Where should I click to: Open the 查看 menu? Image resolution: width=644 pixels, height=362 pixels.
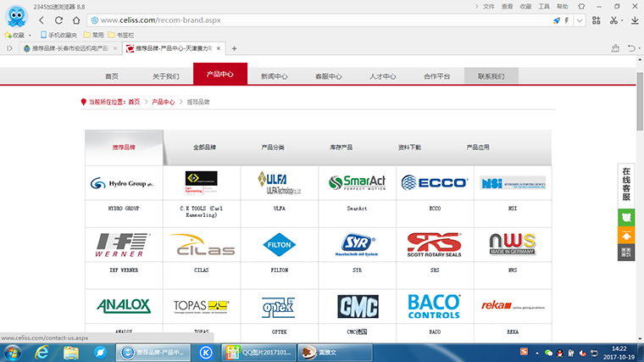[x=507, y=7]
